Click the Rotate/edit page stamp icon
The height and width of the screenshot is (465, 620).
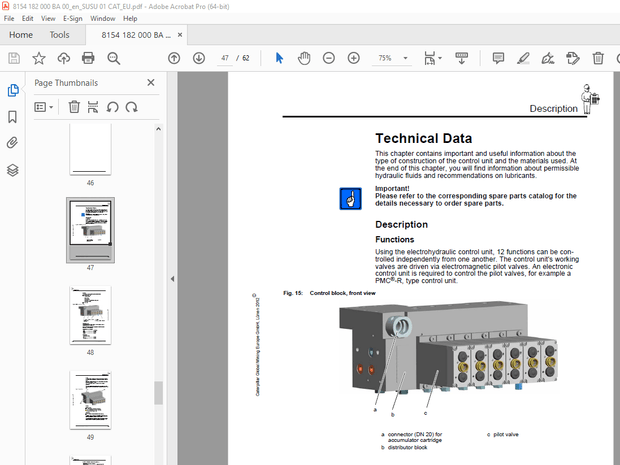[573, 59]
